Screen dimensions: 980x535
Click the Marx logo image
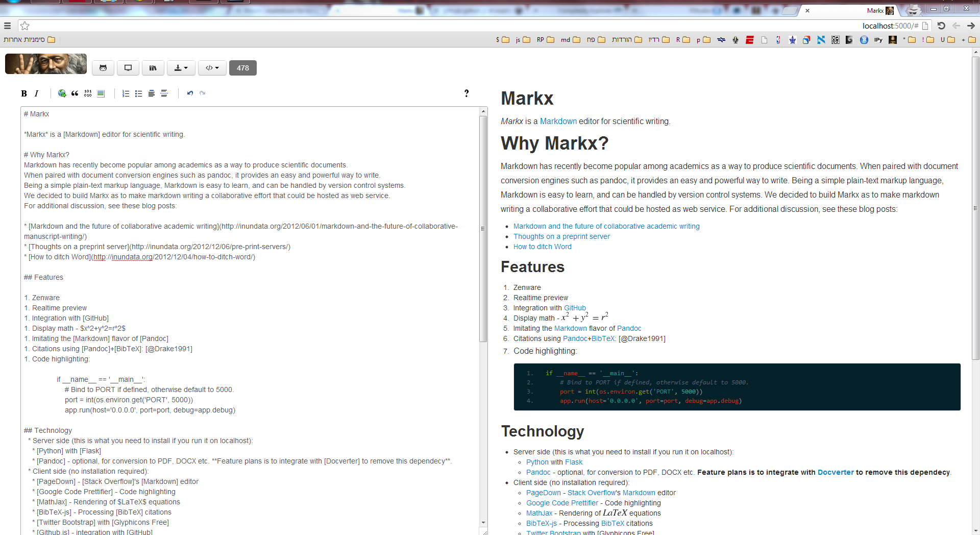coord(46,64)
